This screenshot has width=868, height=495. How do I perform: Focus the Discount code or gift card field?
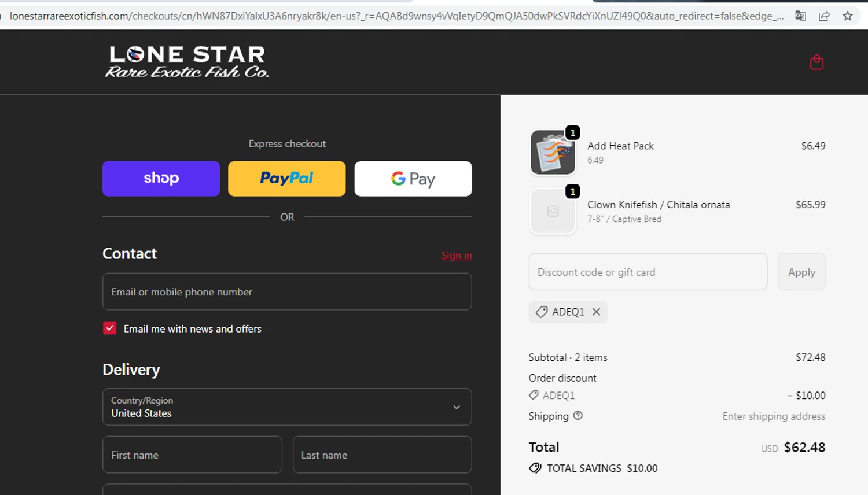(648, 272)
